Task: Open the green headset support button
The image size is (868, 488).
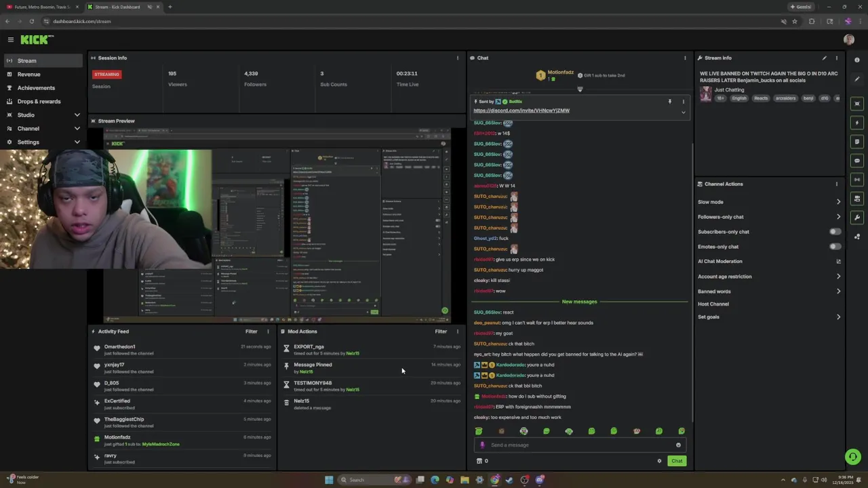Action: [x=853, y=457]
